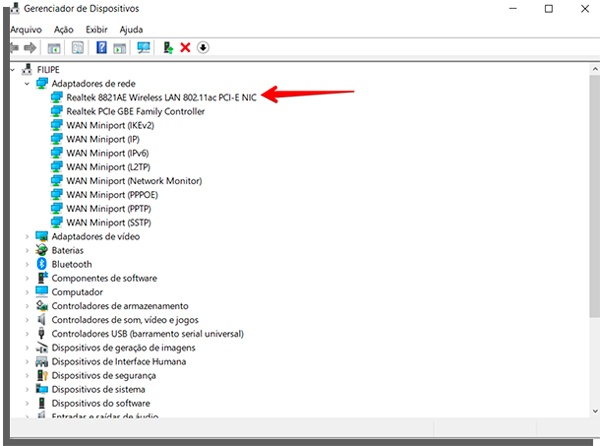Viewport: 600px width, 446px height.
Task: Expand the Baterias branch
Action: click(x=27, y=251)
